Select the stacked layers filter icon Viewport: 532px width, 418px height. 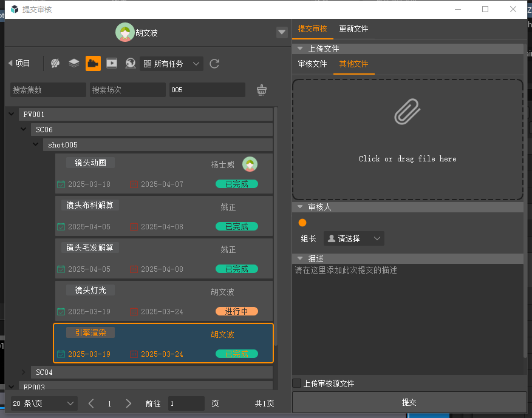[74, 63]
